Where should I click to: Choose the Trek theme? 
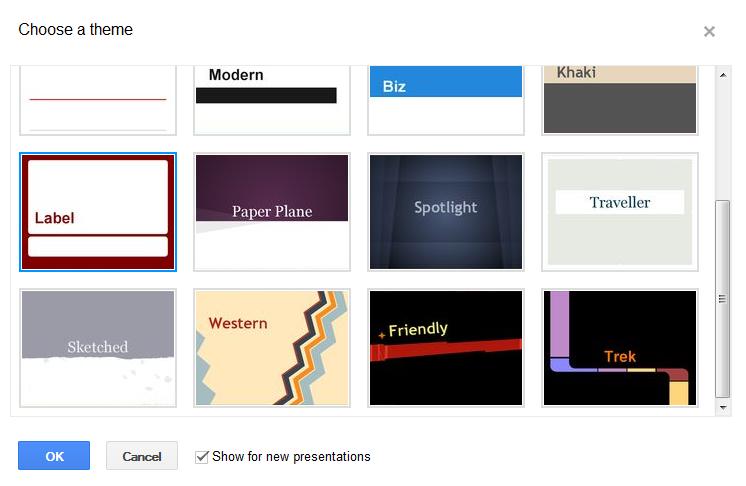(620, 348)
